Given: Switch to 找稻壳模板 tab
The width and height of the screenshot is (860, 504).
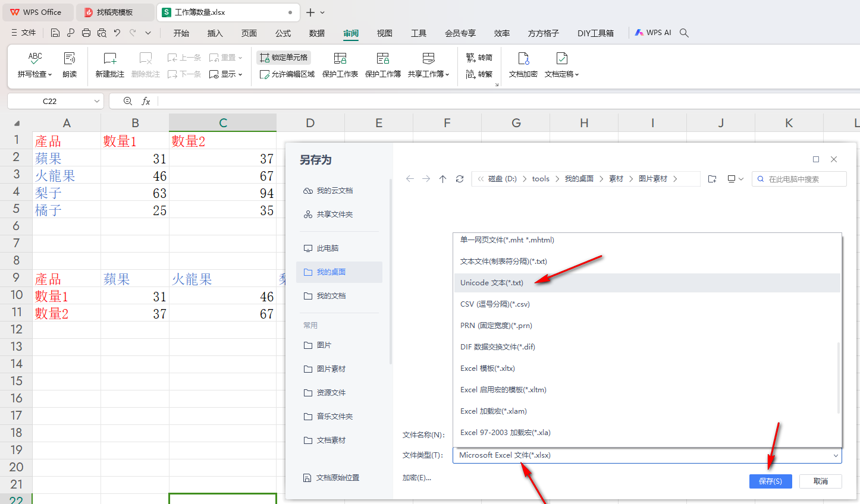Looking at the screenshot, I should click(115, 12).
